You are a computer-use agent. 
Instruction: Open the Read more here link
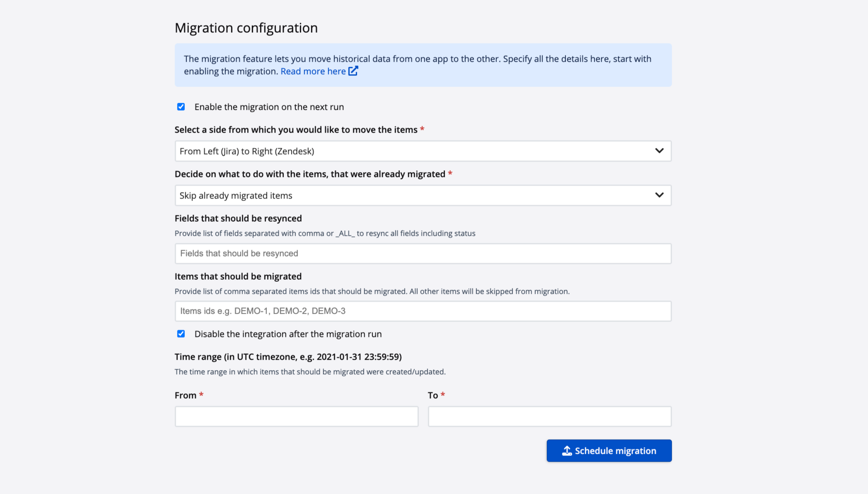(x=313, y=71)
